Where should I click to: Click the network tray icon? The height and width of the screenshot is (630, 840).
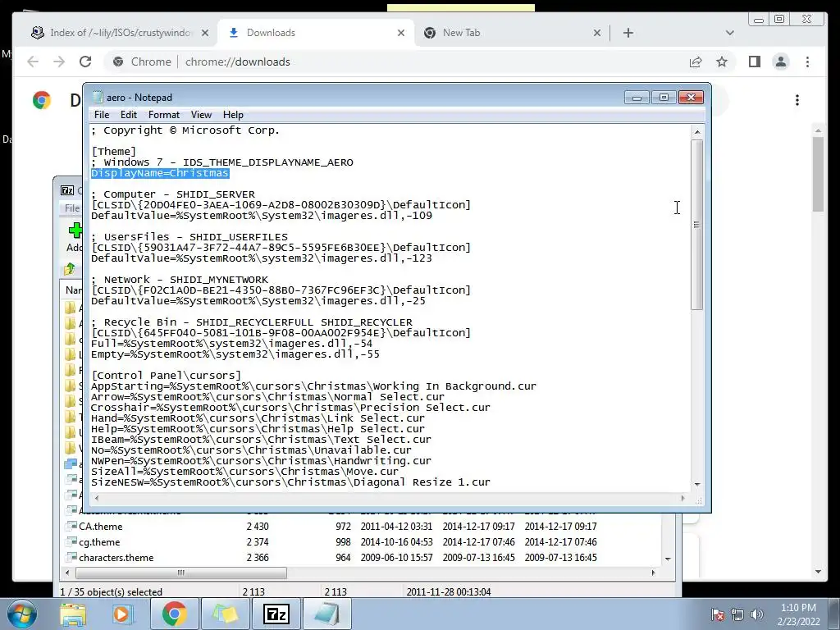click(x=737, y=614)
